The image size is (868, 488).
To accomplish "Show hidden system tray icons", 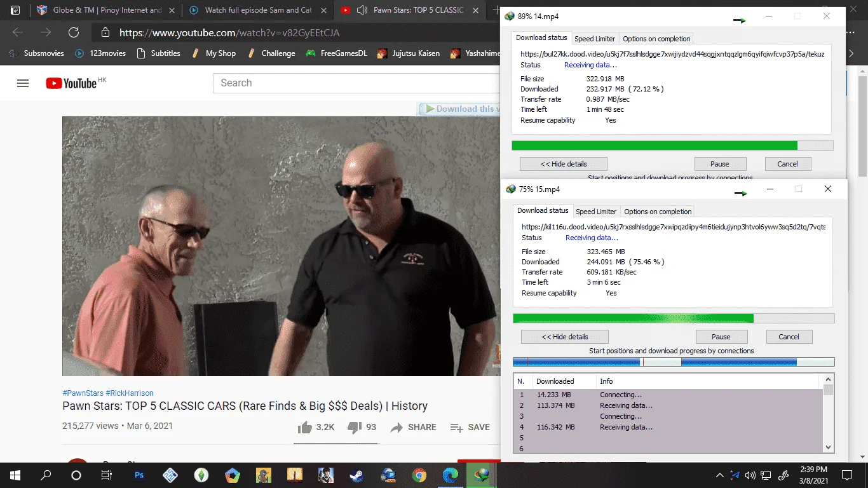I will 719,475.
